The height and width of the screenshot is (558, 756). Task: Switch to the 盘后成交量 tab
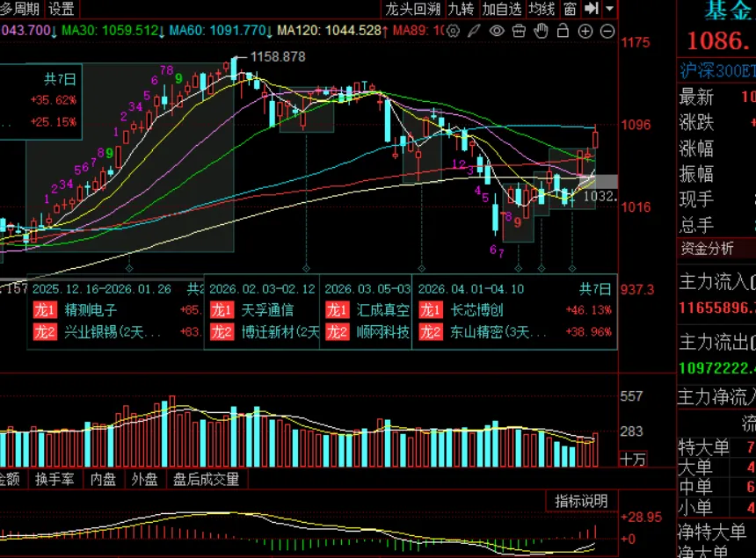pos(206,479)
